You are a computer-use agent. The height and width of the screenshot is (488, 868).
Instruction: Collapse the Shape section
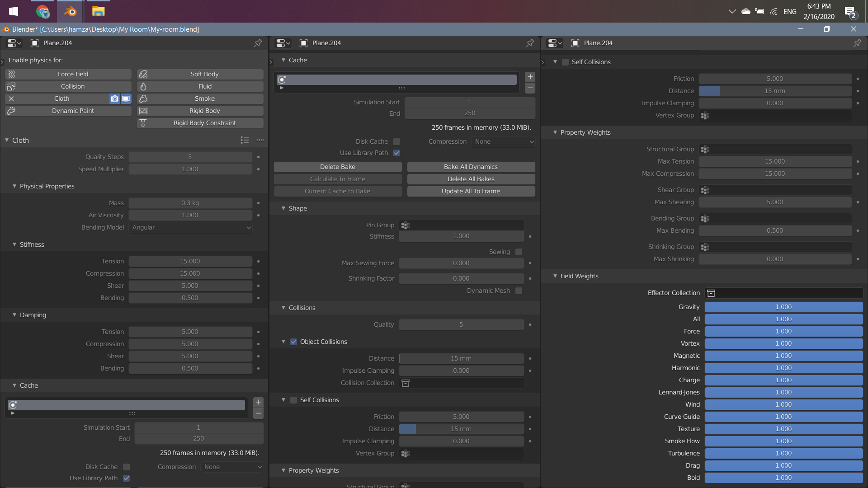283,208
